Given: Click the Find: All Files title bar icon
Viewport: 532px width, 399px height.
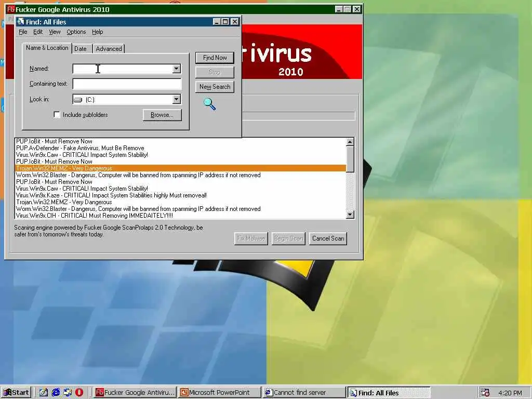Looking at the screenshot, I should pyautogui.click(x=21, y=22).
